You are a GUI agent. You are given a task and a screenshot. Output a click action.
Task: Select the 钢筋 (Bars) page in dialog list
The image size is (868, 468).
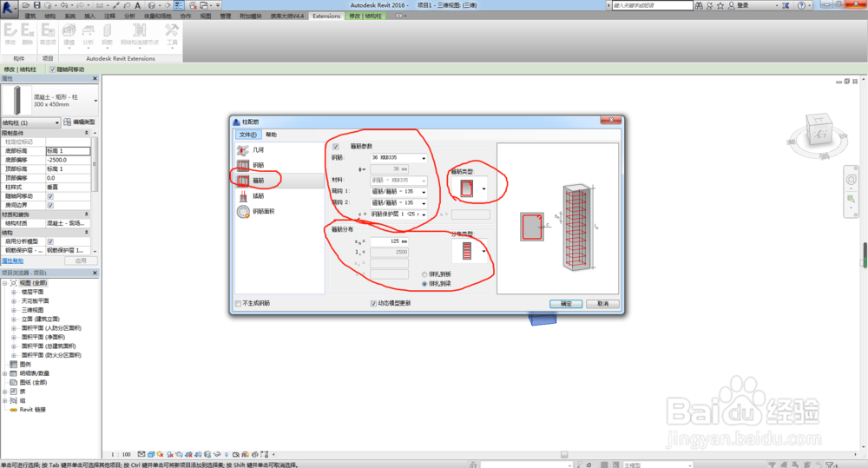279,165
